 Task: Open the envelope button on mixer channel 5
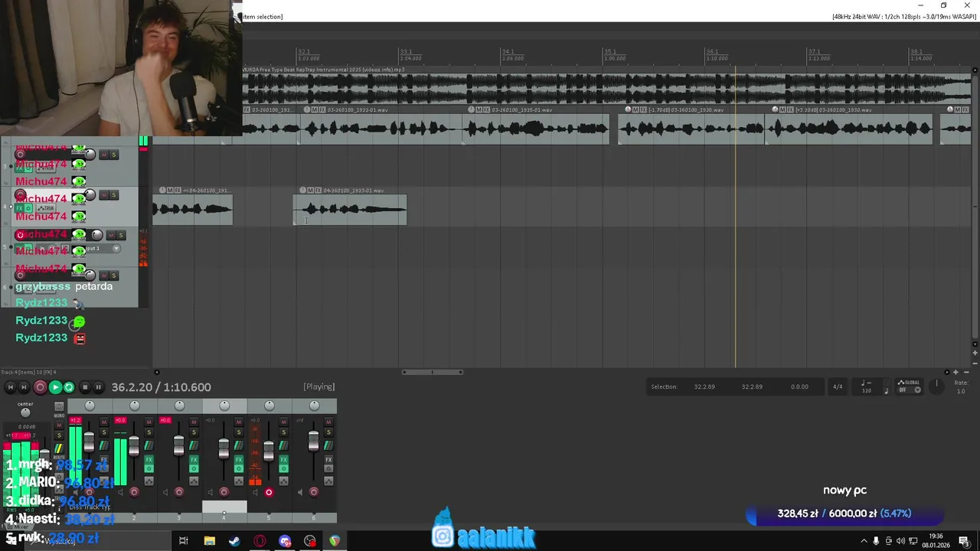pyautogui.click(x=283, y=481)
